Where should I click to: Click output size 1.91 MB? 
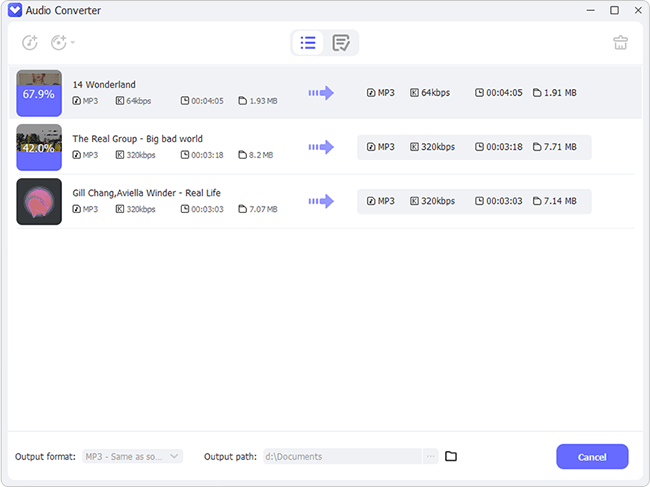tap(555, 93)
